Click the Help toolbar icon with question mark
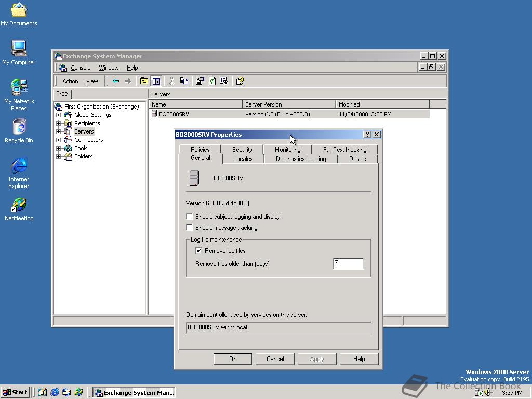The height and width of the screenshot is (399, 532). (x=240, y=81)
